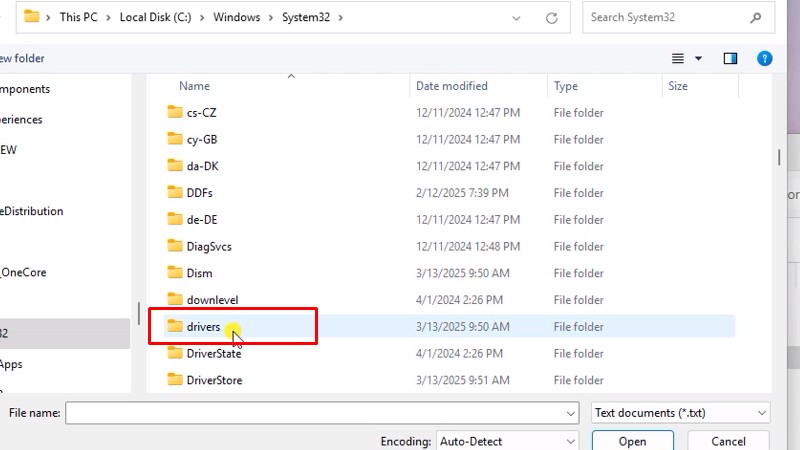Click the Local Disk (C:) breadcrumb
Screen dimensions: 800x450
[158, 17]
